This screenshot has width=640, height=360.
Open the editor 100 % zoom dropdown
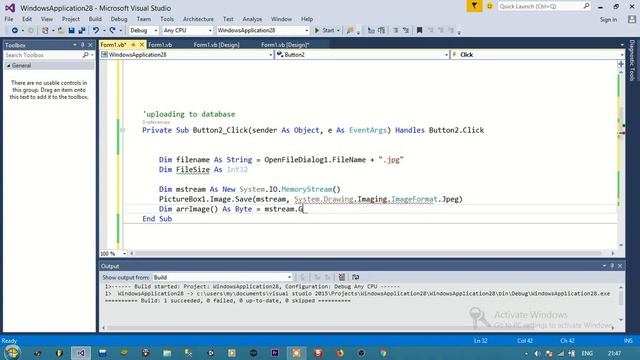113,253
